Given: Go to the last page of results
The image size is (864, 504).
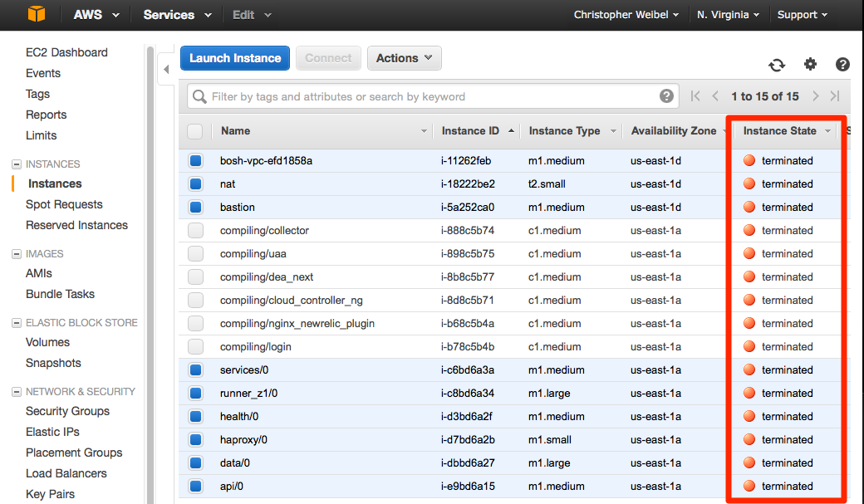Looking at the screenshot, I should pyautogui.click(x=836, y=96).
